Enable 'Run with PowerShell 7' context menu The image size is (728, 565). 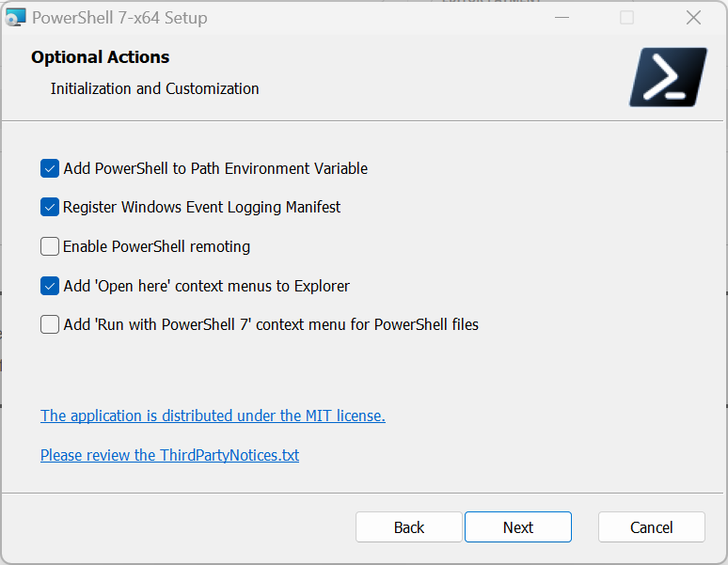[x=50, y=324]
